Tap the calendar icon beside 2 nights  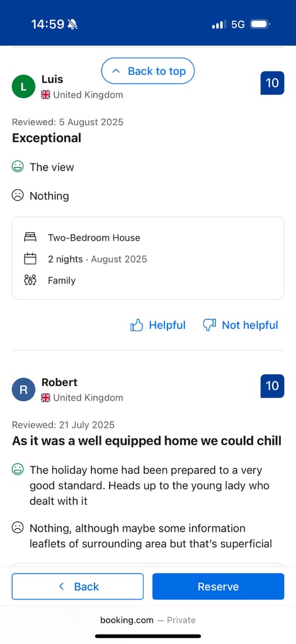(30, 259)
